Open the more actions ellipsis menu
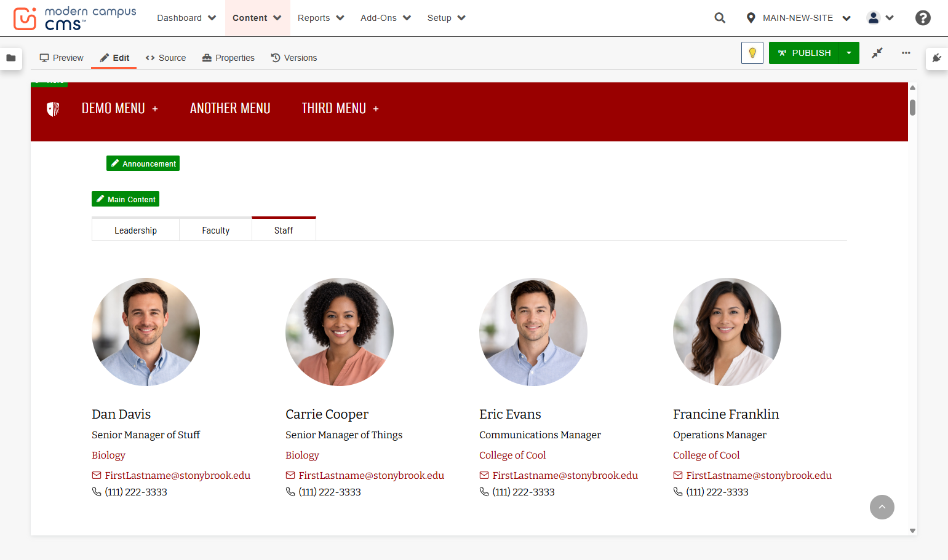948x560 pixels. [x=906, y=53]
